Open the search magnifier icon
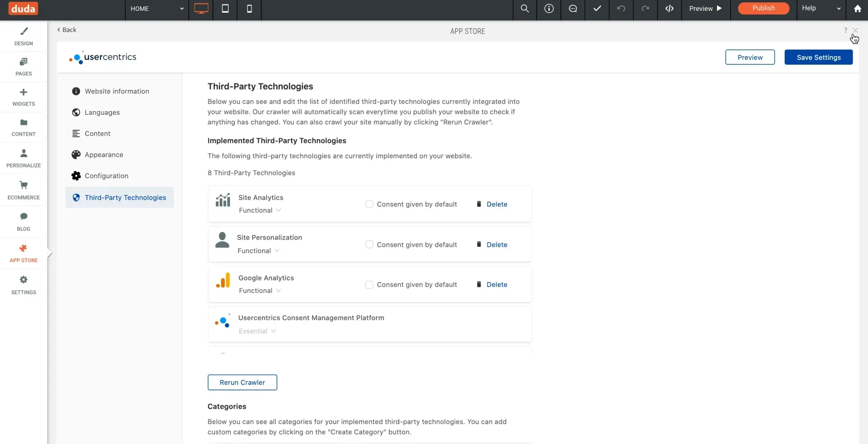This screenshot has height=444, width=868. pyautogui.click(x=525, y=9)
